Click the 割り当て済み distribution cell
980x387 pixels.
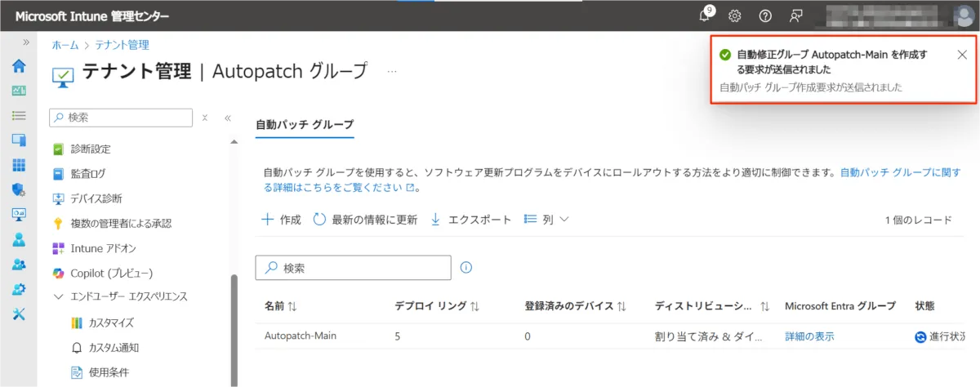tap(710, 336)
